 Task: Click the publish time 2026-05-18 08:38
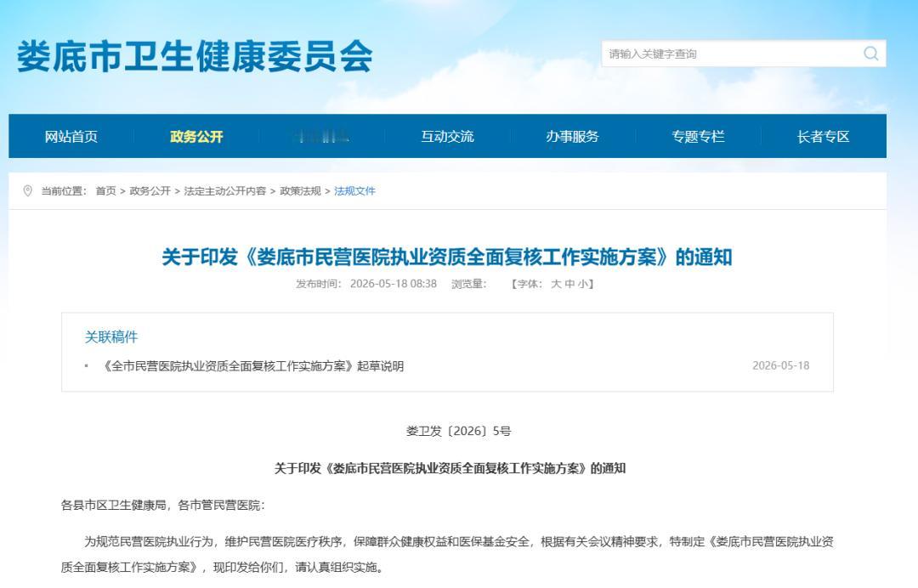pyautogui.click(x=394, y=284)
